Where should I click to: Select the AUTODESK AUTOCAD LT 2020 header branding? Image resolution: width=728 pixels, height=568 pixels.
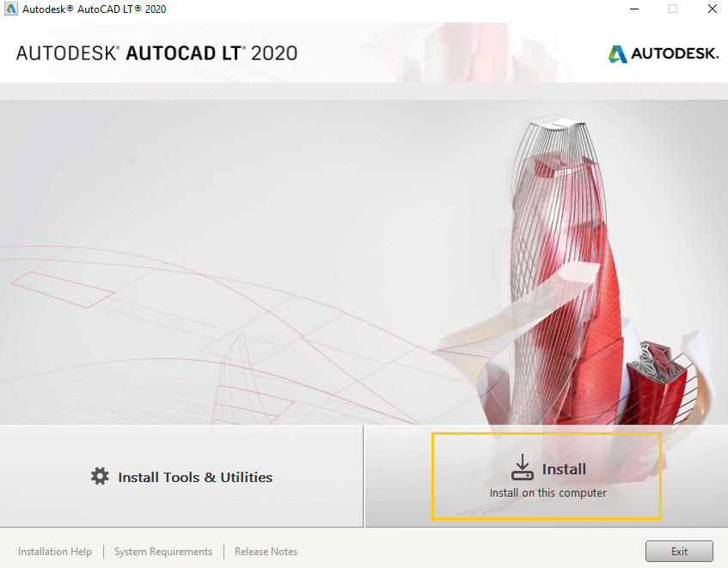point(155,52)
